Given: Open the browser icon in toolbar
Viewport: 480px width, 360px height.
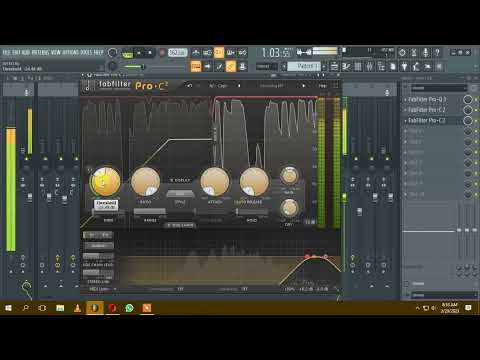Looking at the screenshot, I should 381,66.
